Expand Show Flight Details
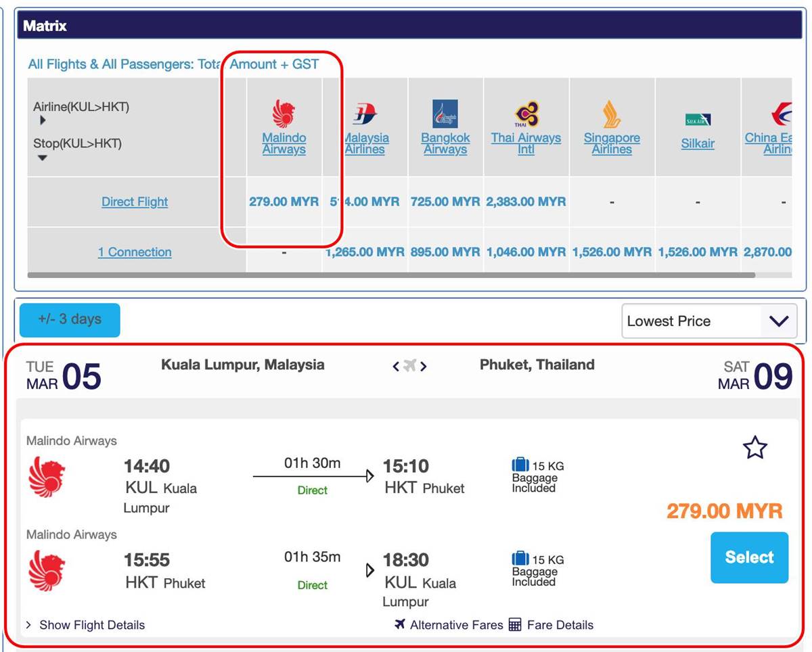Image resolution: width=812 pixels, height=652 pixels. [x=85, y=625]
